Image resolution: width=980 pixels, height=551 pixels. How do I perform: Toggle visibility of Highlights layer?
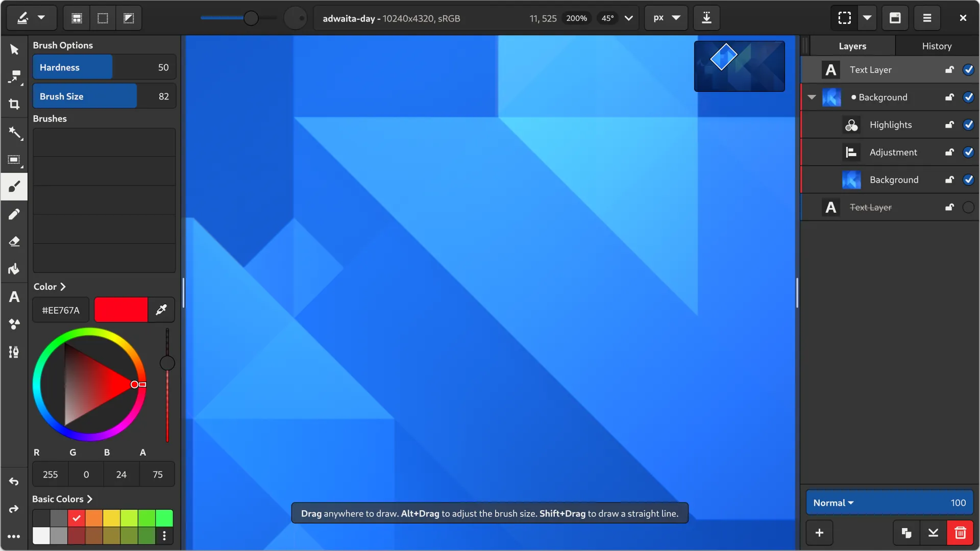click(971, 125)
